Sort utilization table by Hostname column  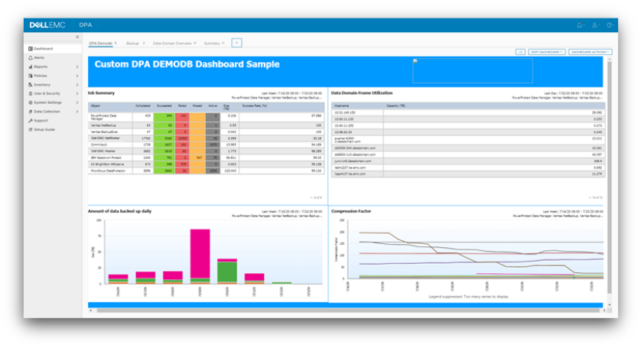pos(341,106)
